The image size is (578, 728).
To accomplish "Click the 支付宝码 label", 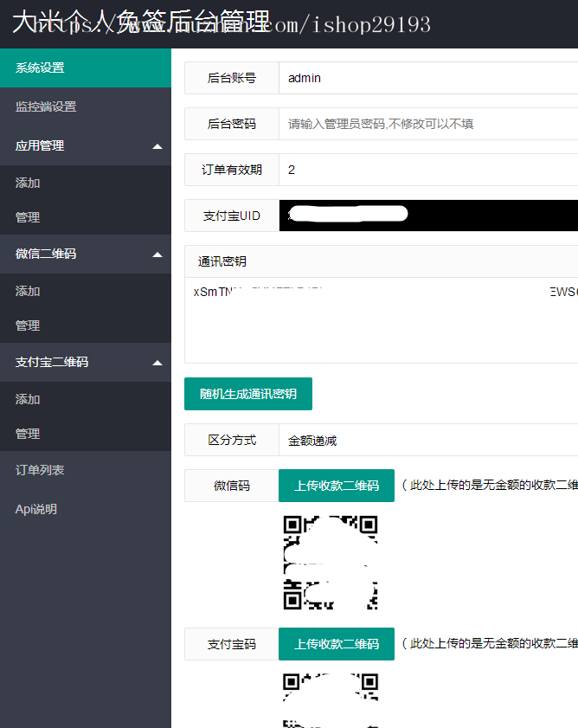I will pos(232,644).
